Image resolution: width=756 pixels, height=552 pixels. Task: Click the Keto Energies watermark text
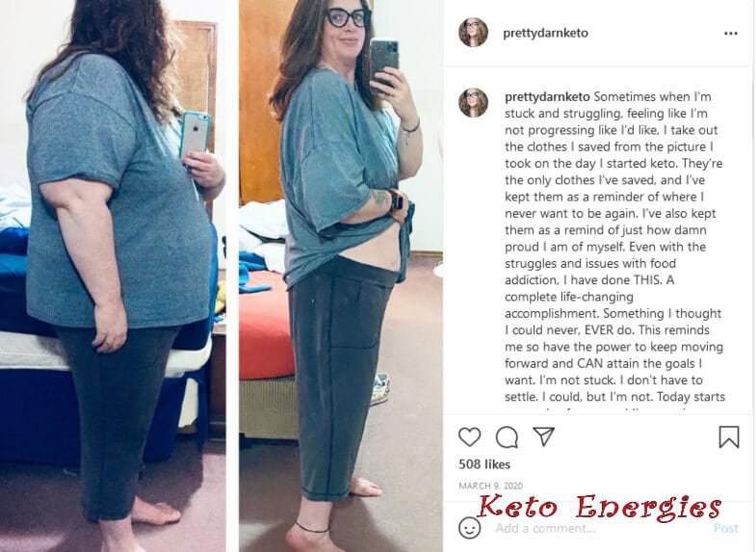click(599, 507)
